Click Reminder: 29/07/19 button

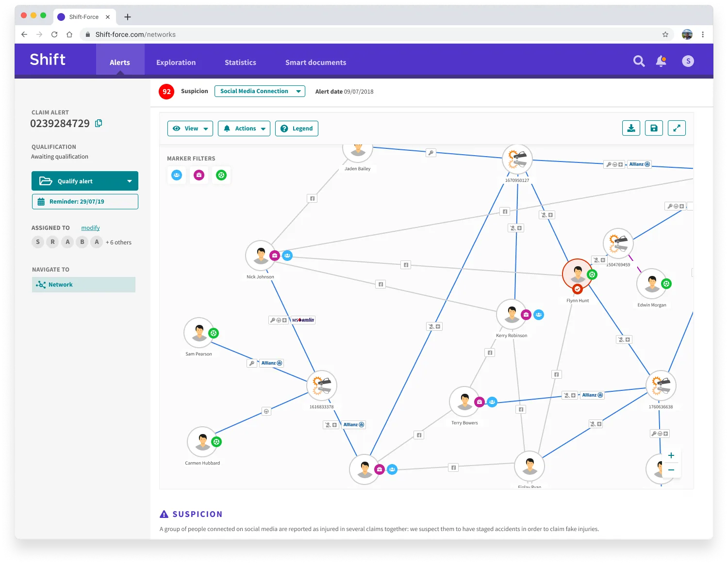[x=85, y=202]
